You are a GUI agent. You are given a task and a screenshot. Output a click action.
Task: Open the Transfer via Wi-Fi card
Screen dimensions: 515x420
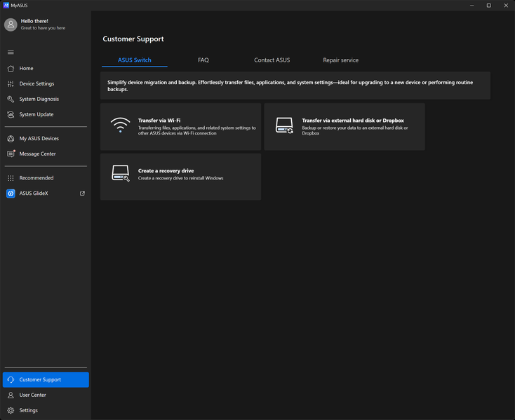click(x=180, y=127)
